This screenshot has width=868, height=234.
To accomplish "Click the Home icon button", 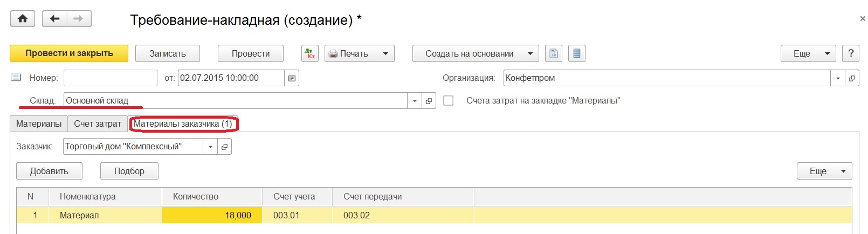I will [23, 19].
